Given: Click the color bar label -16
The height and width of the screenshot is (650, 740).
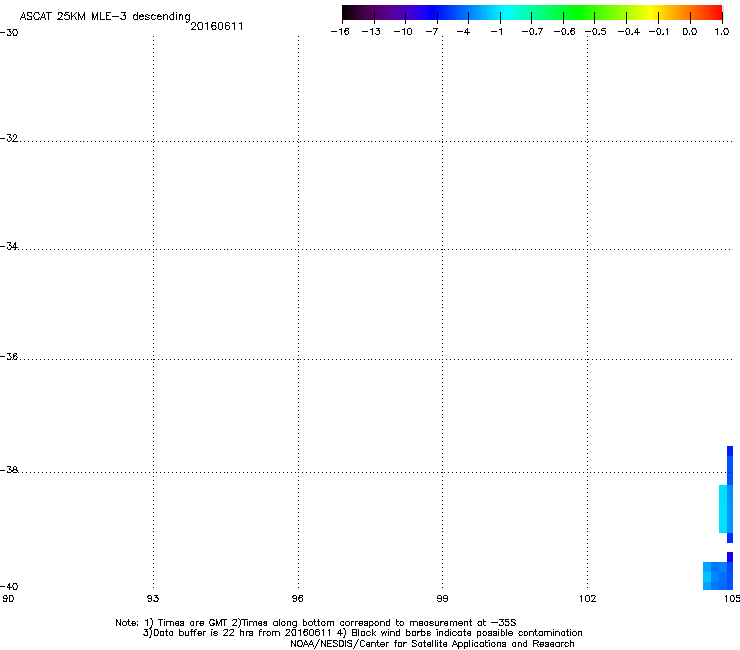Looking at the screenshot, I should (x=340, y=32).
